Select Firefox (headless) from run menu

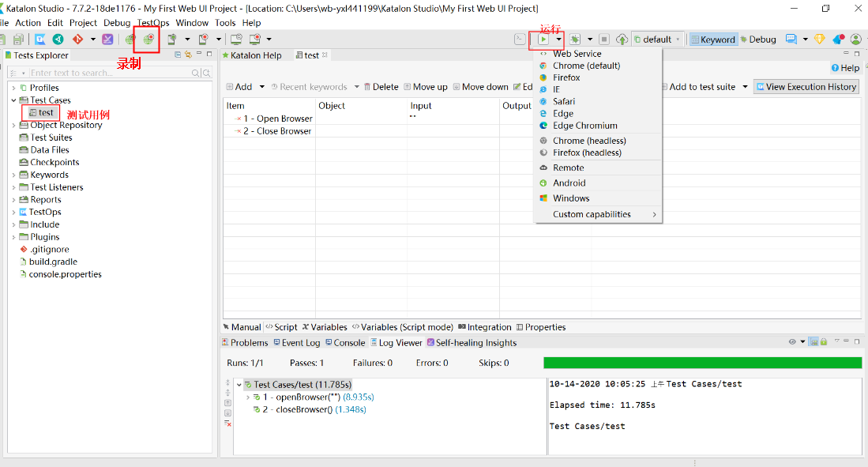(598, 153)
